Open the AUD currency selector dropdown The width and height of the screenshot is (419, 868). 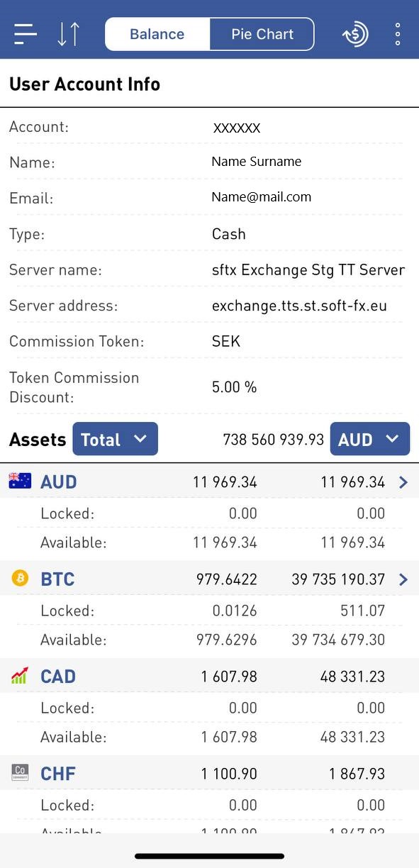(370, 439)
